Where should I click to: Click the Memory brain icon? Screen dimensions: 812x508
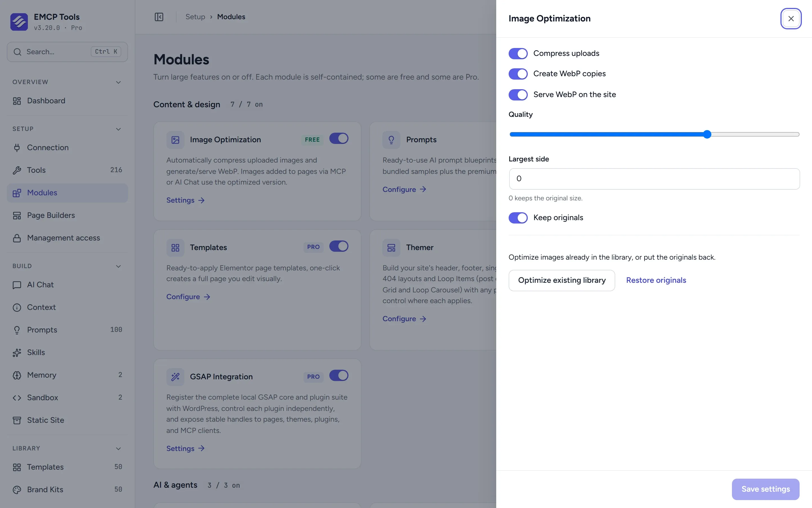[17, 375]
